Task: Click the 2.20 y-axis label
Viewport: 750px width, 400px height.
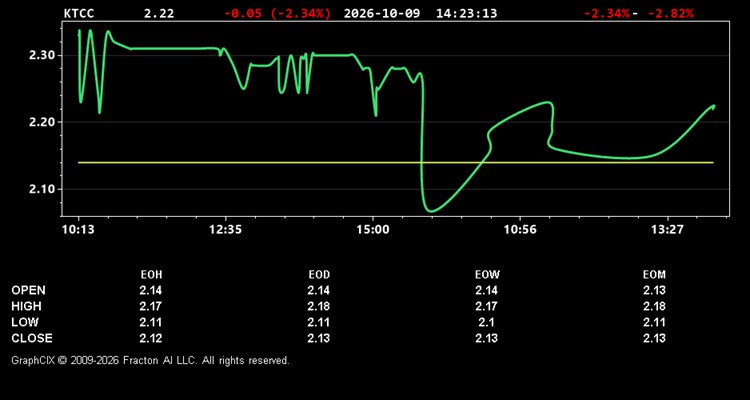Action: click(40, 122)
